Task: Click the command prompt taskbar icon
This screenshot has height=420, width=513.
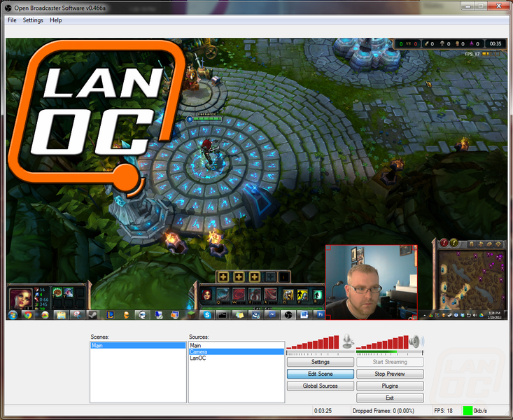Action: (223, 315)
